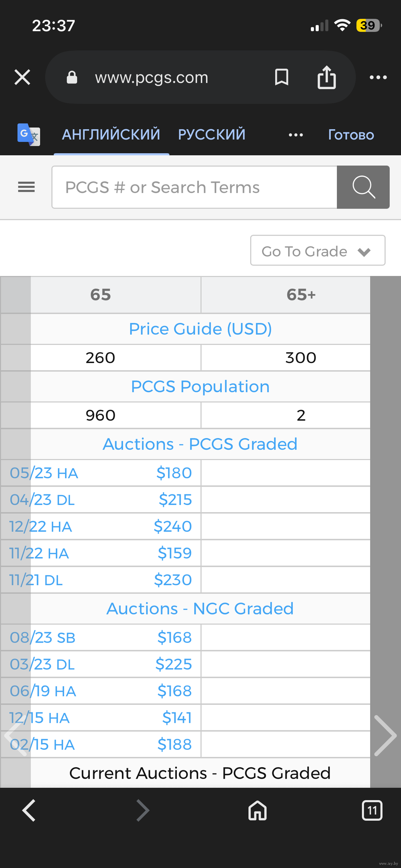Switch to the РУССКИЙ language tab
The width and height of the screenshot is (401, 868).
pos(212,134)
